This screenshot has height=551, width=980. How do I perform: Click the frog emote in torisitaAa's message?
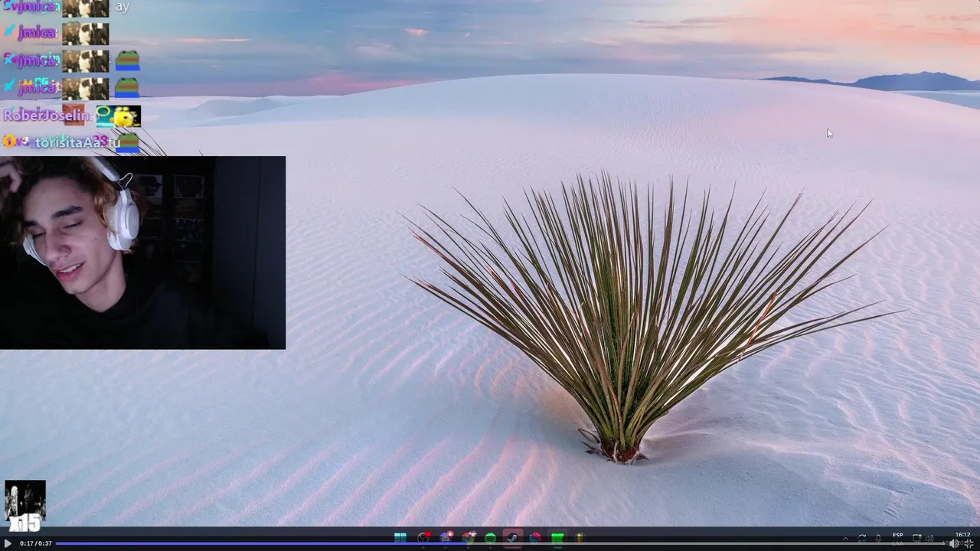pos(127,142)
